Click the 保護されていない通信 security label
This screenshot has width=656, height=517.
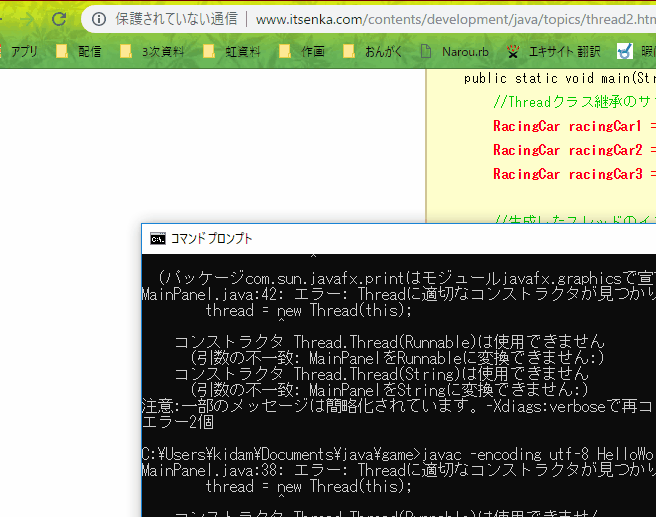pos(177,19)
